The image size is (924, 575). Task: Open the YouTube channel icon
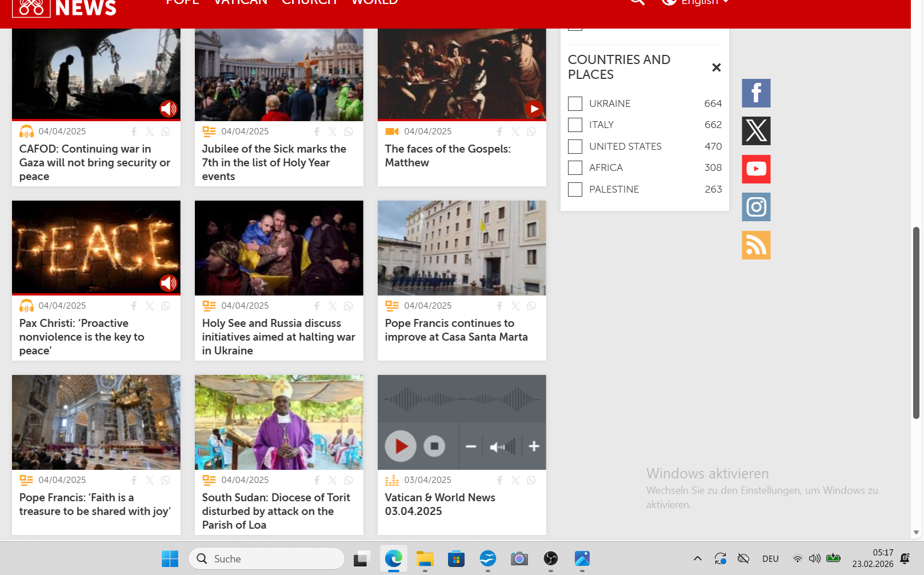[755, 169]
